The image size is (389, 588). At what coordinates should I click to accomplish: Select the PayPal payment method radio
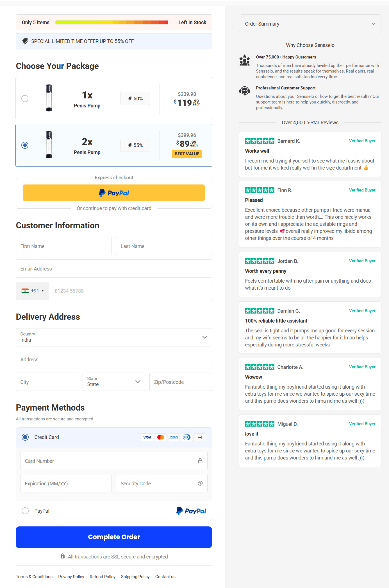pos(25,511)
